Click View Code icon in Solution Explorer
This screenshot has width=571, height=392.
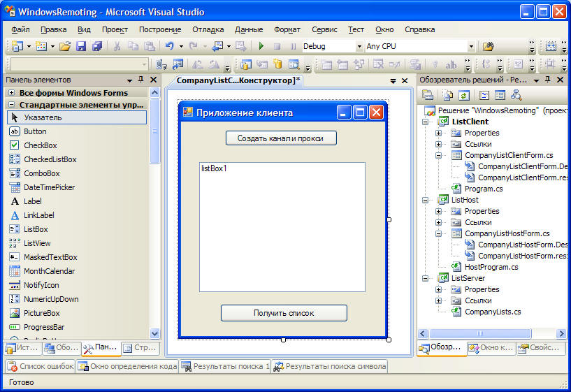coord(484,95)
